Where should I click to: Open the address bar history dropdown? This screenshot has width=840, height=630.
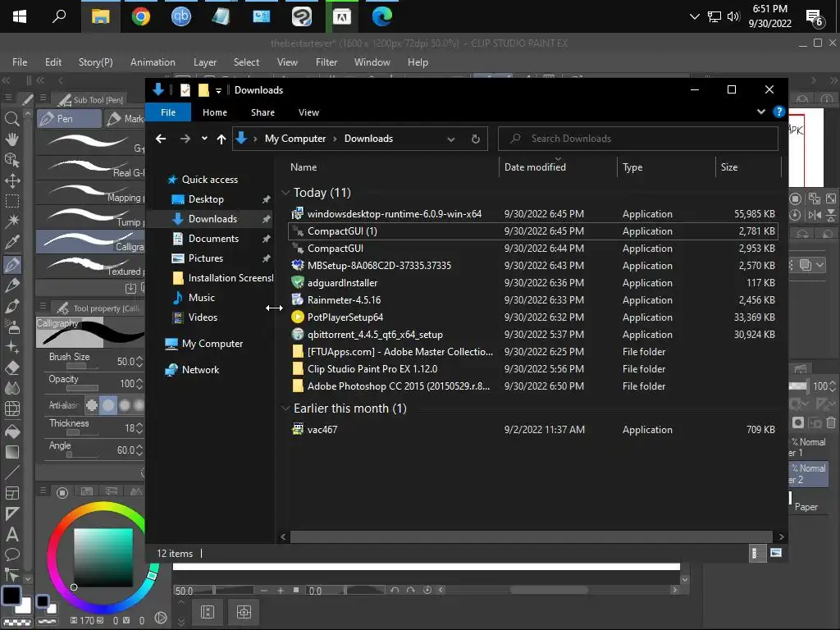(451, 139)
